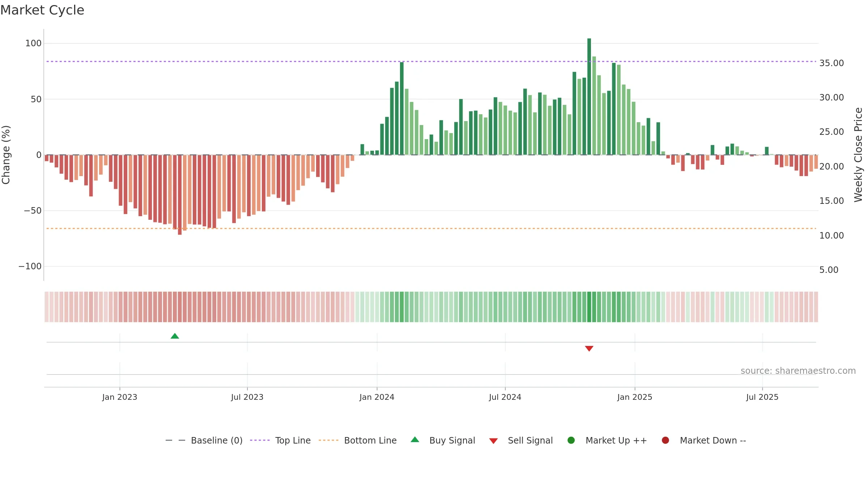Toggle the Sell Signal legend entry
The image size is (868, 488).
(521, 440)
